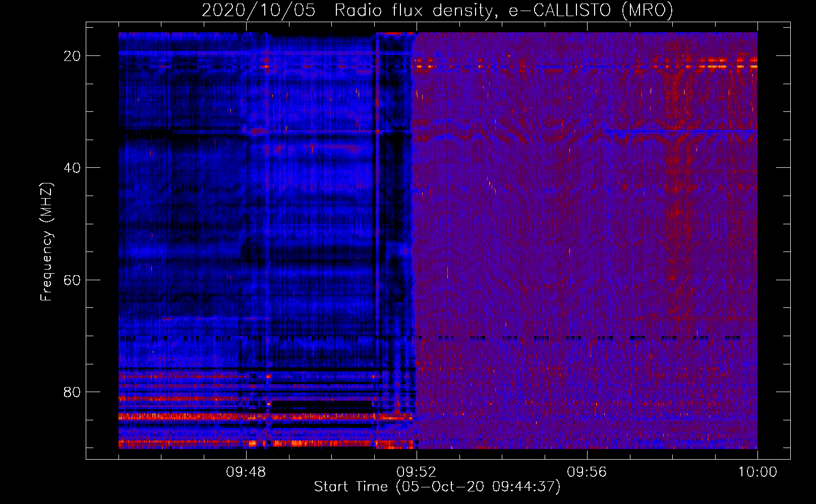Click the 09:52 time tick label
This screenshot has height=504, width=816.
click(416, 472)
